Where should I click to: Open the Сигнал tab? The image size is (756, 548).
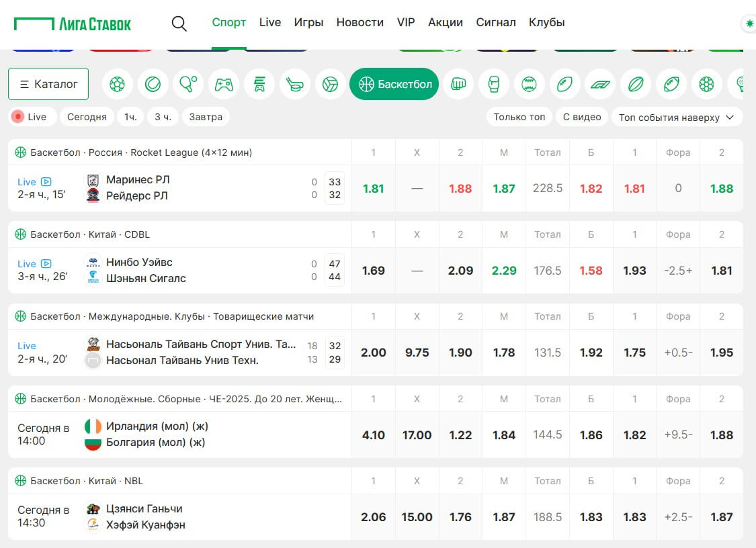coord(496,22)
